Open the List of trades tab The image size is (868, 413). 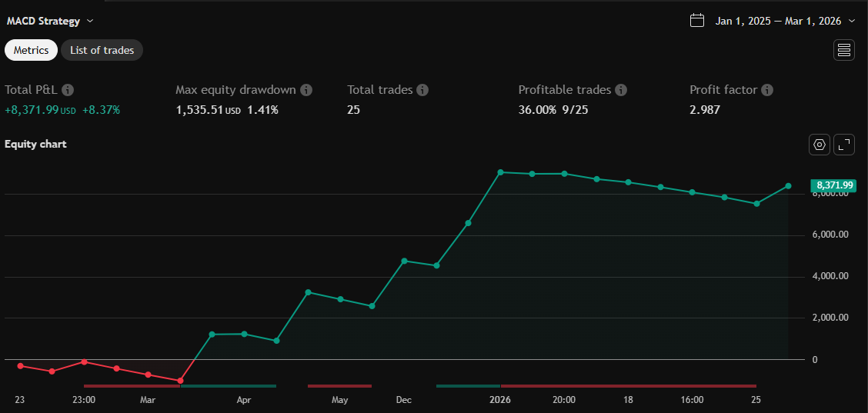[102, 50]
